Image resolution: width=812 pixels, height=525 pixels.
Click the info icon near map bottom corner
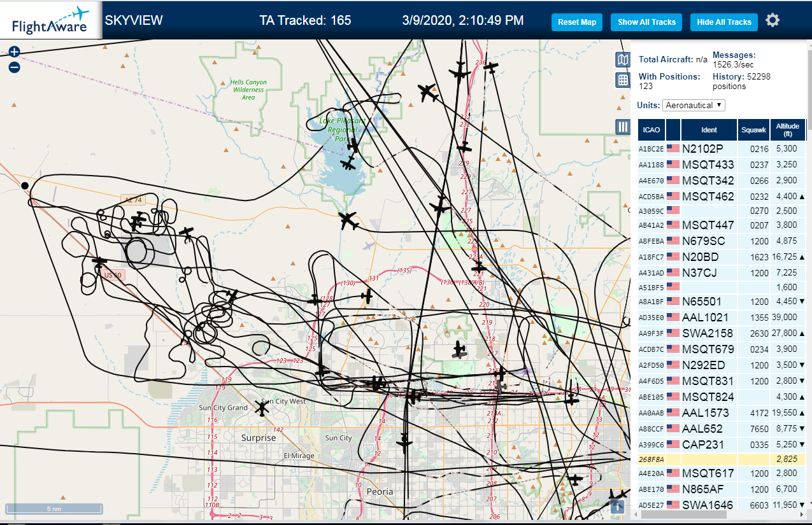coord(617,506)
